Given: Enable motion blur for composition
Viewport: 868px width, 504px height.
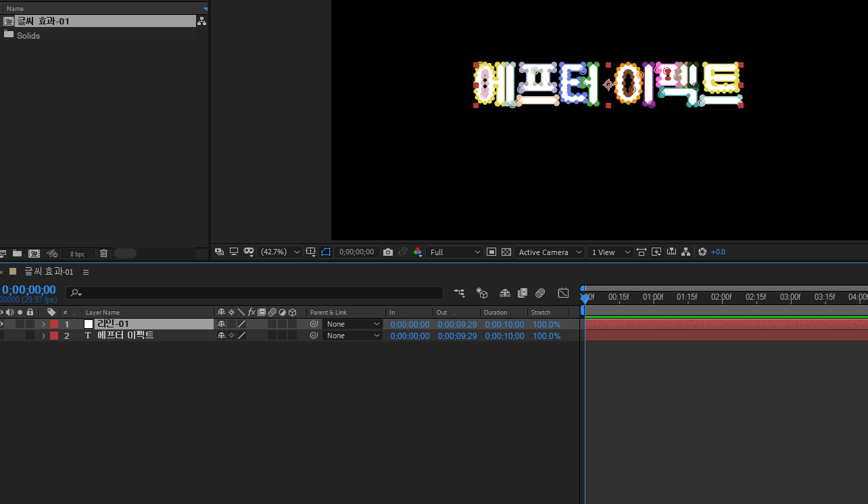Looking at the screenshot, I should tap(540, 293).
